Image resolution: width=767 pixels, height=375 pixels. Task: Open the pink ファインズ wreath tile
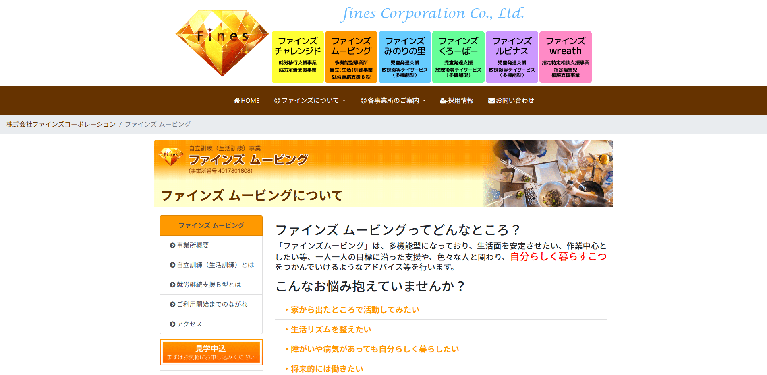(565, 57)
